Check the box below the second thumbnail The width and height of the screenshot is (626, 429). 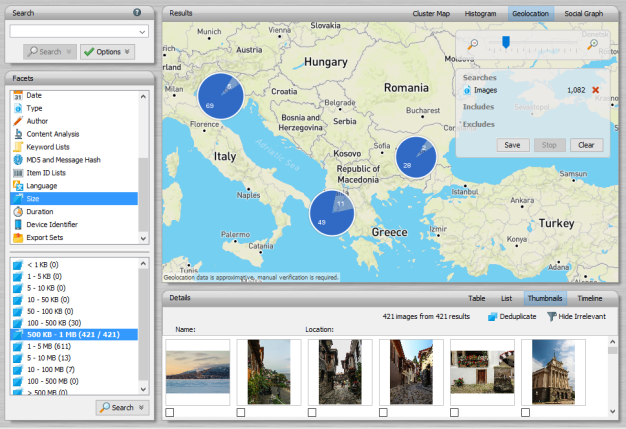(x=241, y=412)
